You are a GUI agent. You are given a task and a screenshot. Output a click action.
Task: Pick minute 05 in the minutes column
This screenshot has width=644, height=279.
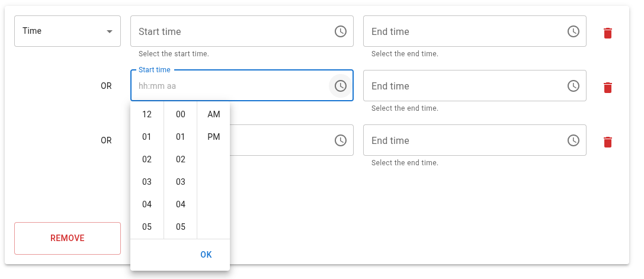click(181, 227)
